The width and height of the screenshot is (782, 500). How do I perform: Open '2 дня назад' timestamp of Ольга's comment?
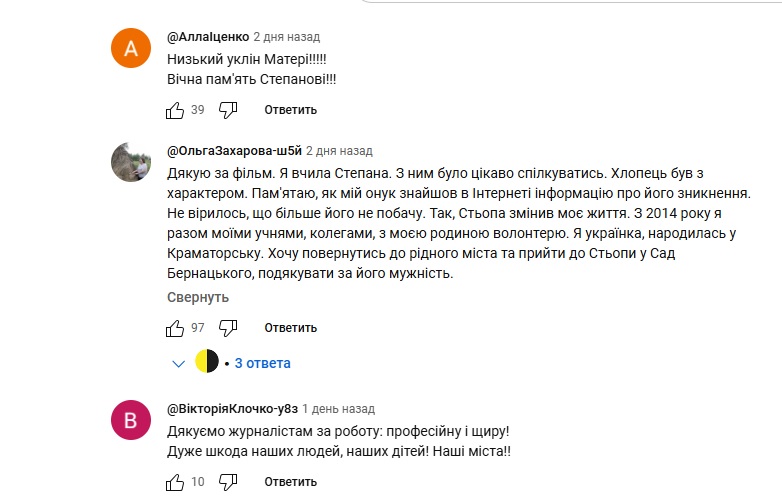[339, 151]
